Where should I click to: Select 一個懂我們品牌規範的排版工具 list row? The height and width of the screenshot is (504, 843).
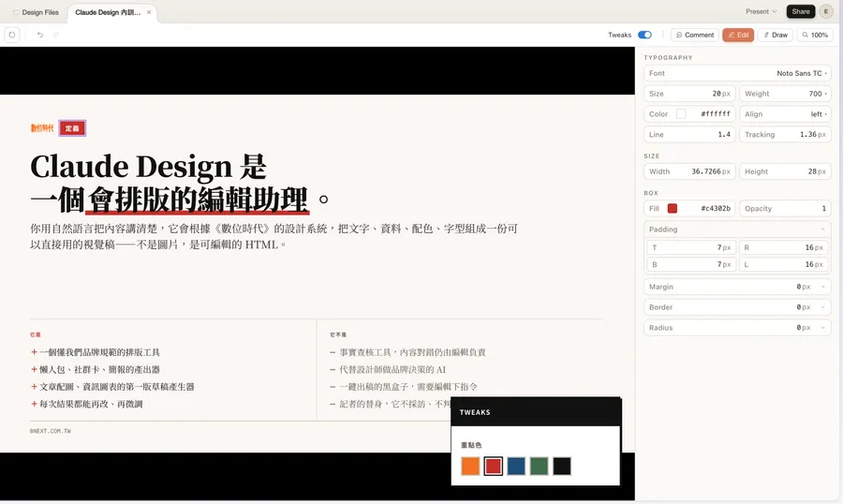pos(96,352)
